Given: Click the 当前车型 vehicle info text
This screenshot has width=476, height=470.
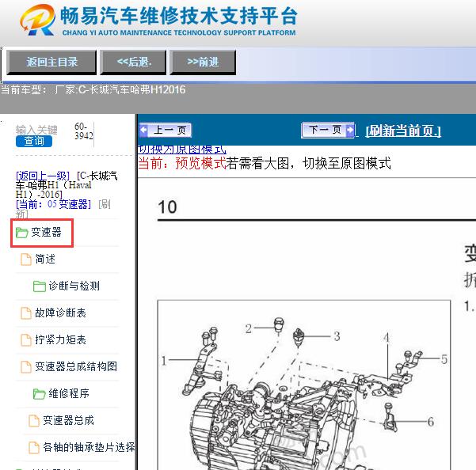Looking at the screenshot, I should click(93, 89).
